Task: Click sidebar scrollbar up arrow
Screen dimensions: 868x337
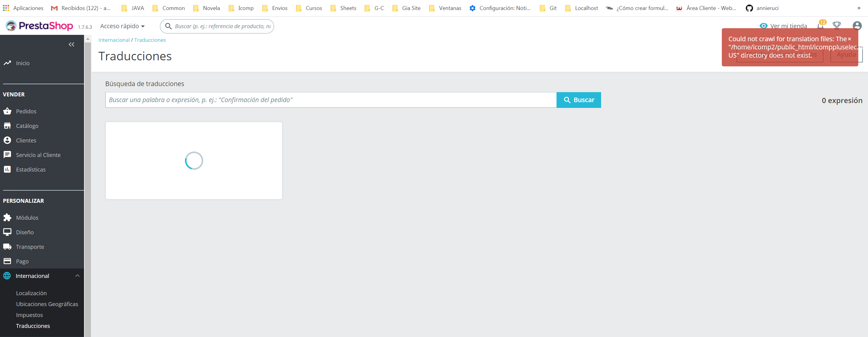Action: coord(88,39)
